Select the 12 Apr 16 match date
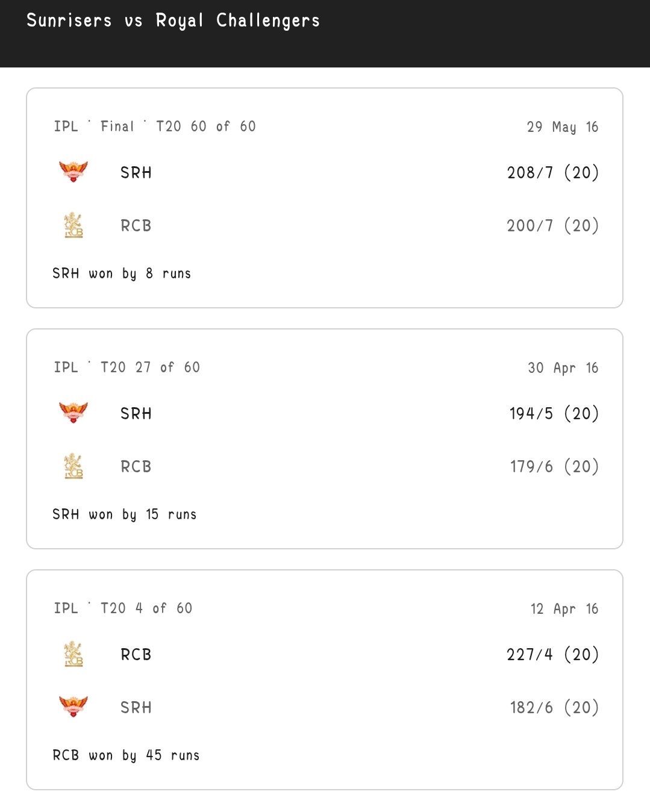Image resolution: width=650 pixels, height=812 pixels. pos(564,609)
